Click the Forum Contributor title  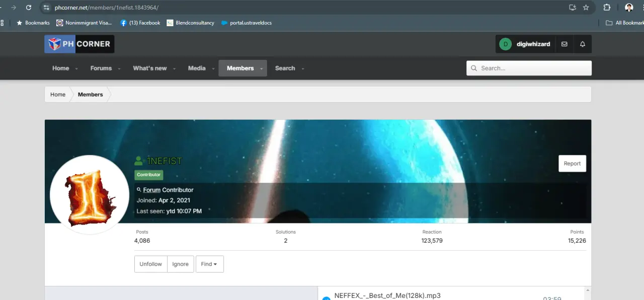click(x=168, y=190)
